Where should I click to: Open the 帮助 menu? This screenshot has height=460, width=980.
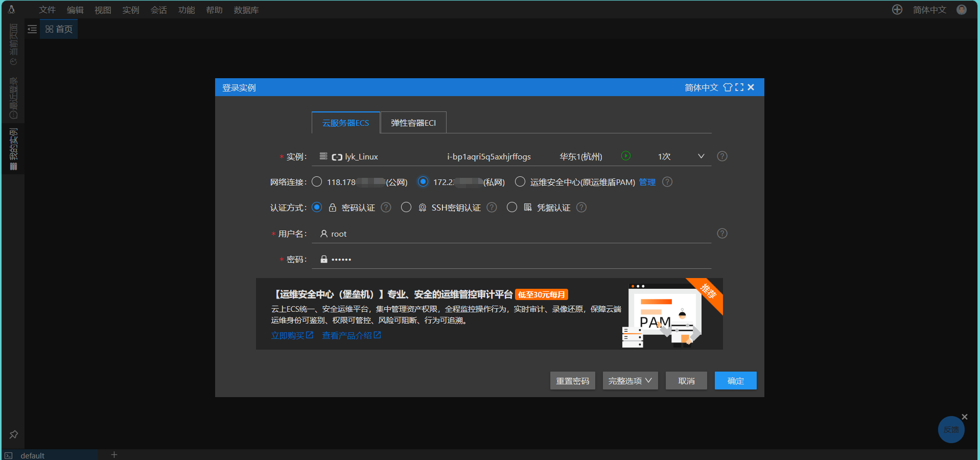tap(215, 10)
